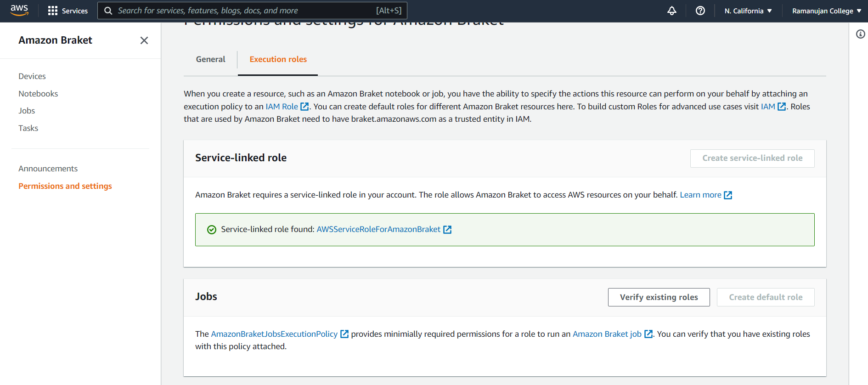The image size is (868, 385).
Task: Open the help question mark icon
Action: [x=700, y=11]
